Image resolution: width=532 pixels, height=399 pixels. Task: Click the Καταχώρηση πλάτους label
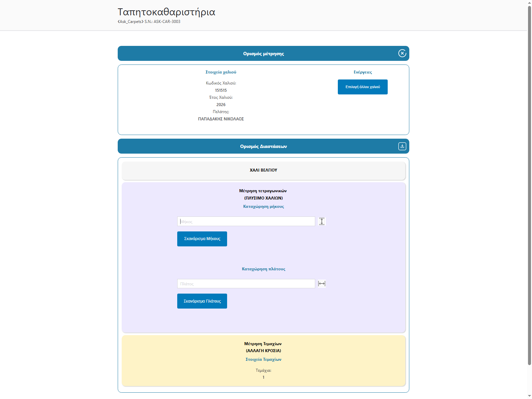click(264, 269)
